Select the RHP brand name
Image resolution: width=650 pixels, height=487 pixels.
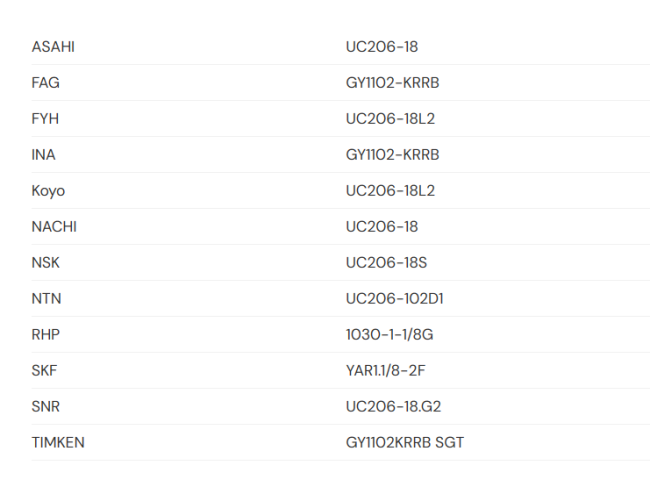click(46, 335)
